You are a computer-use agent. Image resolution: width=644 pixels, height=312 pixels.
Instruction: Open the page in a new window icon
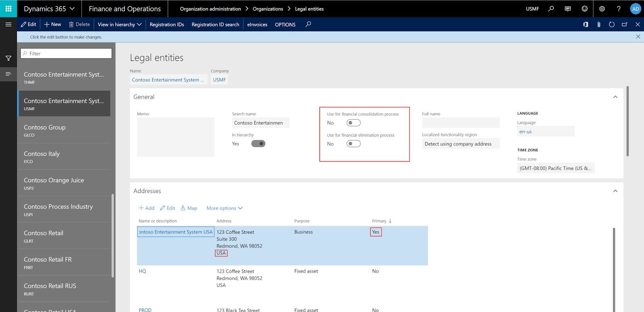(625, 25)
